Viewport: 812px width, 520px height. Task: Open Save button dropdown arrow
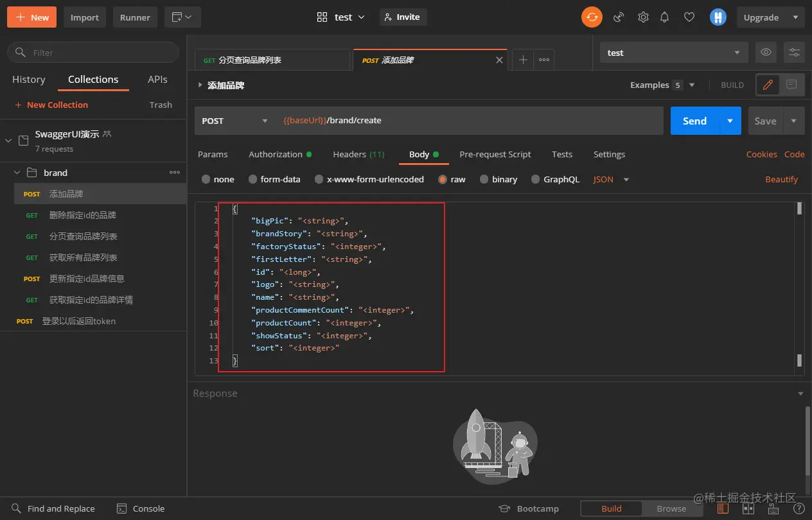(x=793, y=121)
